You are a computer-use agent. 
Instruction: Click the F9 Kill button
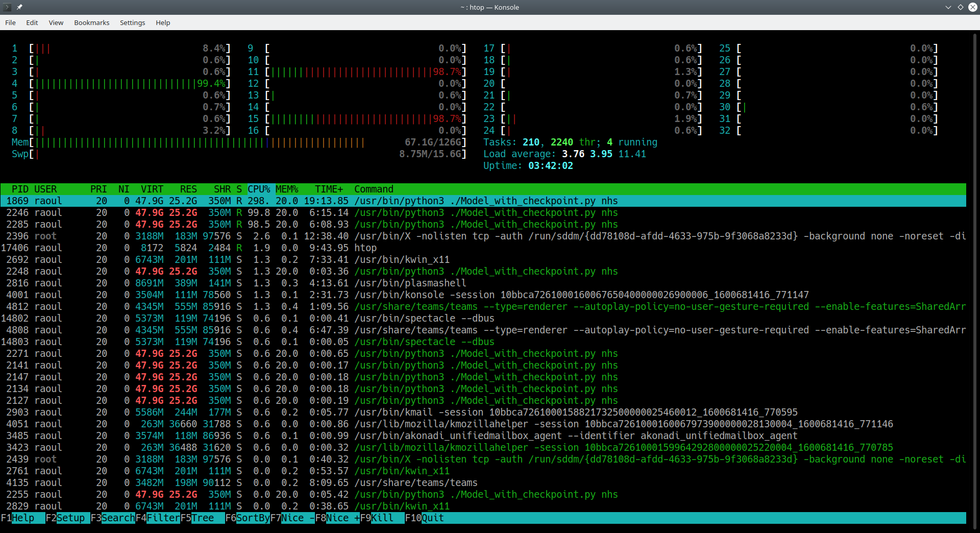(382, 518)
